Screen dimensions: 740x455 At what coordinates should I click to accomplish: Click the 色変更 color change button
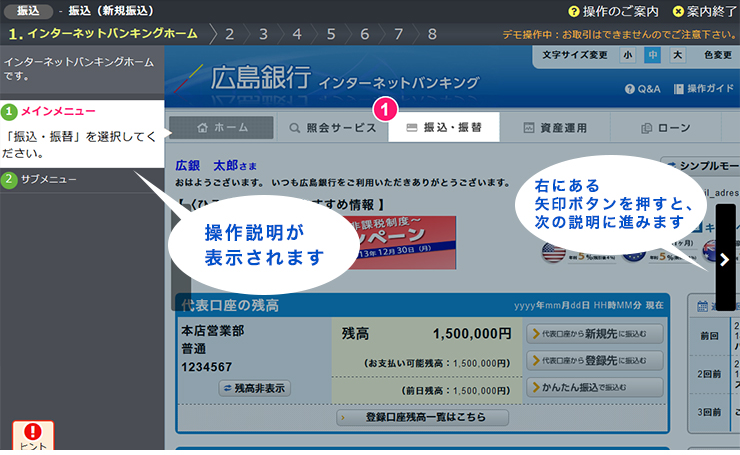click(x=718, y=55)
